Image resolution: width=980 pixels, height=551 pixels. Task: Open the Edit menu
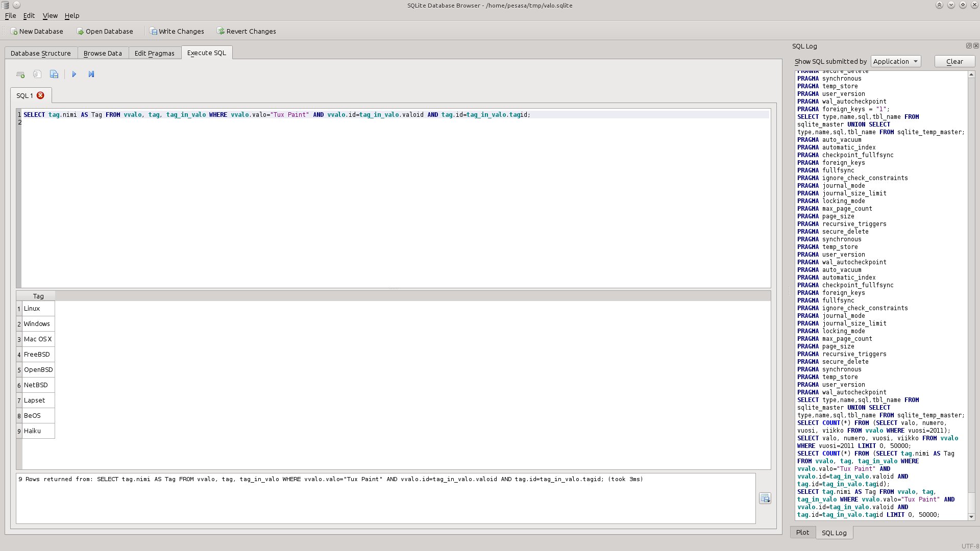29,16
